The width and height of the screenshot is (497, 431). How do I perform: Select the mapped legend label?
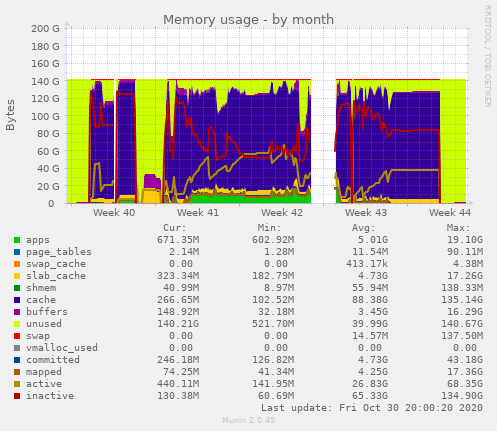point(44,372)
